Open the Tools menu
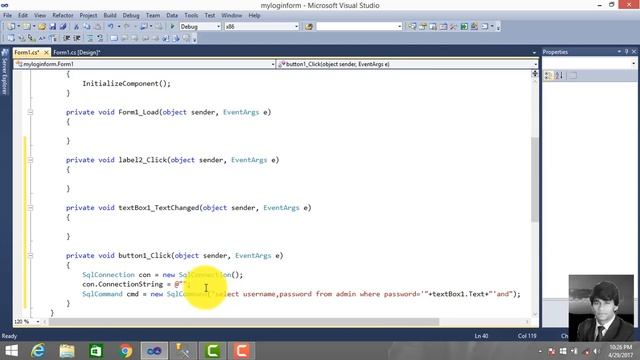 click(191, 16)
